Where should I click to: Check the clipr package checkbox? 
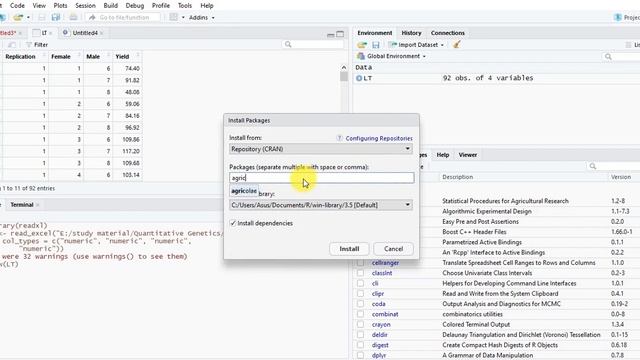click(360, 293)
